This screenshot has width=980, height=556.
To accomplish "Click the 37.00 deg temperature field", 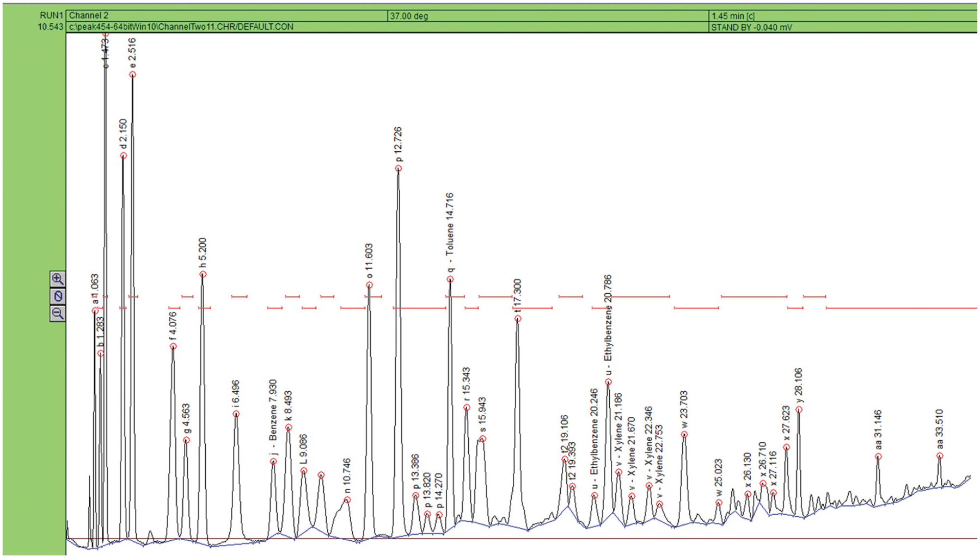I will [x=408, y=16].
